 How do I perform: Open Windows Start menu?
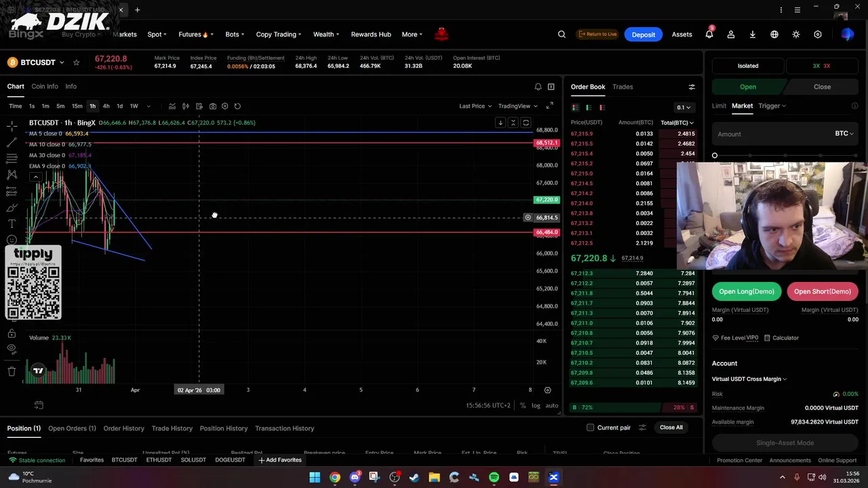click(315, 477)
